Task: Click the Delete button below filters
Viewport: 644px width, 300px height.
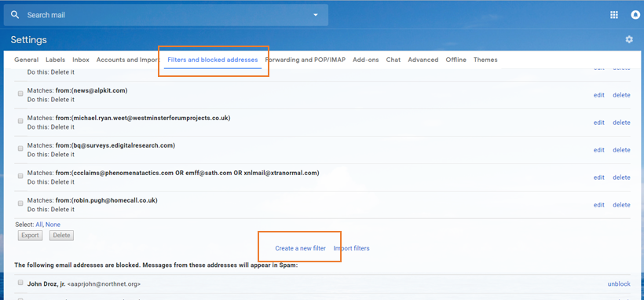Action: 61,236
